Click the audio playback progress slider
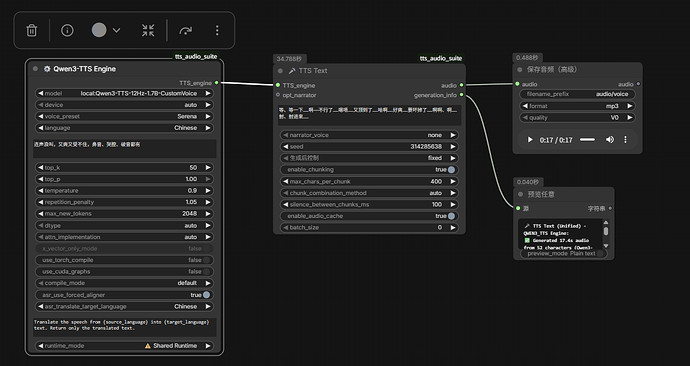 click(x=587, y=140)
